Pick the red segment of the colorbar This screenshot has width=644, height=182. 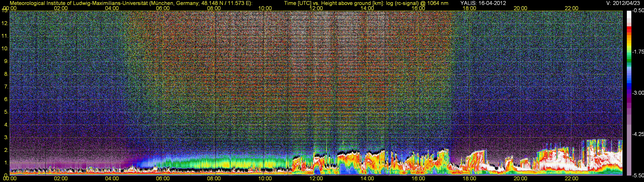click(x=629, y=29)
